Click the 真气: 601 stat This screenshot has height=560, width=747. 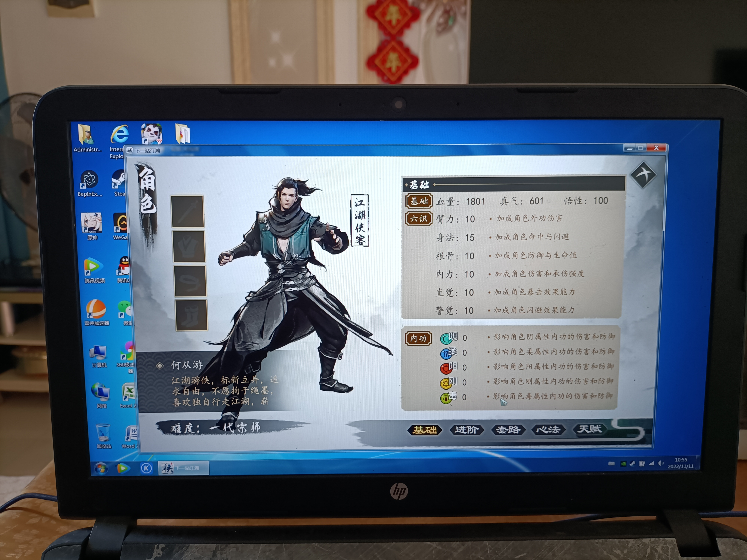point(521,201)
